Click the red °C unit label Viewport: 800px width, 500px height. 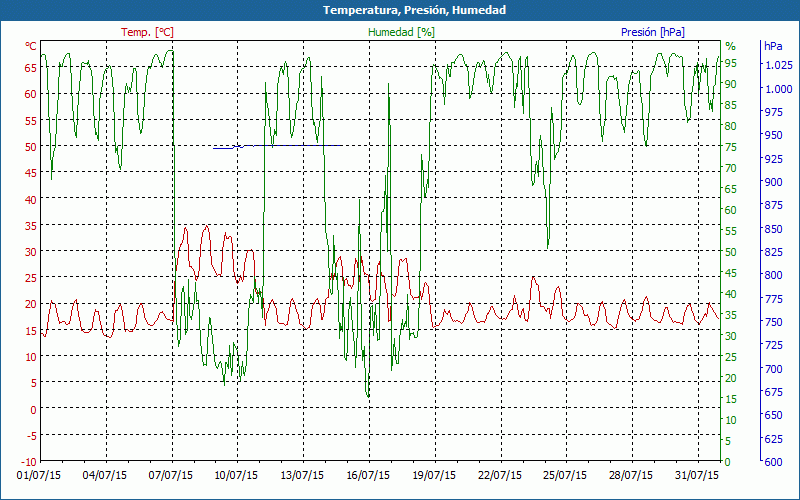(x=31, y=46)
